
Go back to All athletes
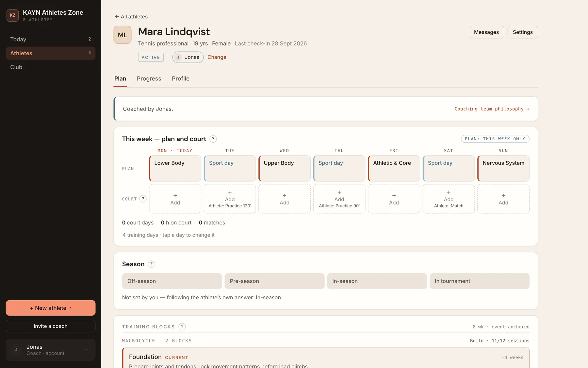[x=131, y=17]
